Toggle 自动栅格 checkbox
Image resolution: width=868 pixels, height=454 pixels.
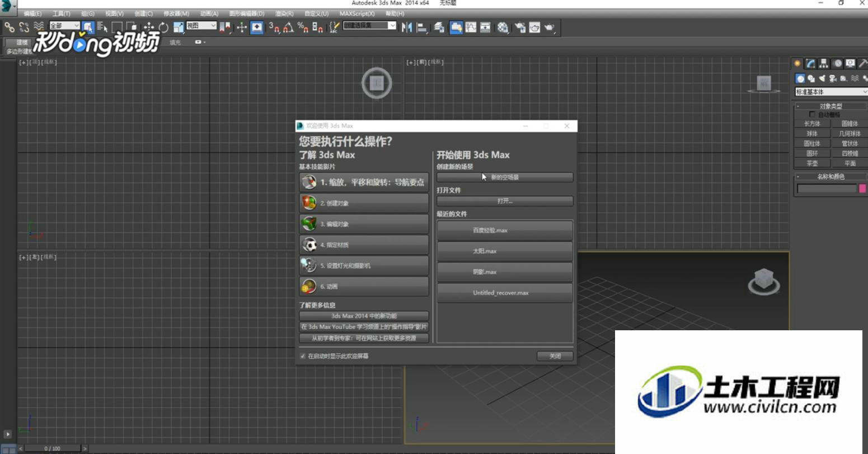(x=812, y=114)
